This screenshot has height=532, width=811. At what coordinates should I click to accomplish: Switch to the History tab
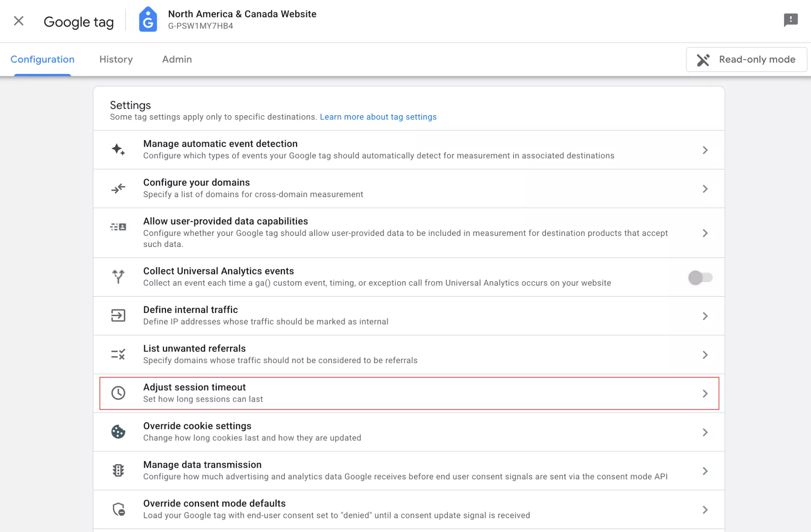point(116,59)
